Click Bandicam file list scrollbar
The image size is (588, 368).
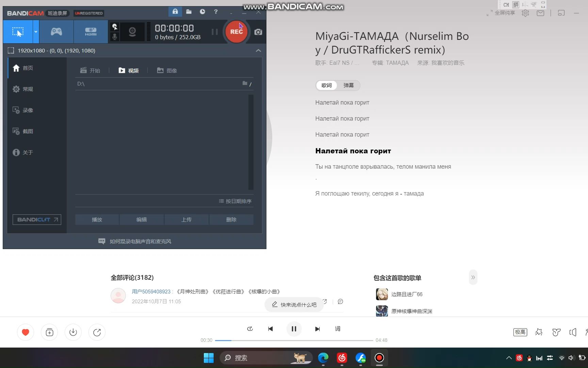pyautogui.click(x=251, y=142)
